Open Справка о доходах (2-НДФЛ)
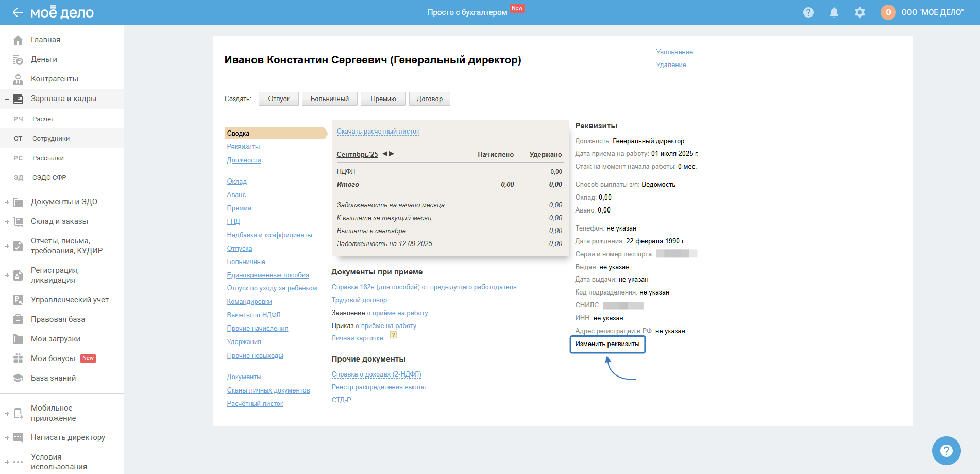The width and height of the screenshot is (980, 474). click(377, 374)
